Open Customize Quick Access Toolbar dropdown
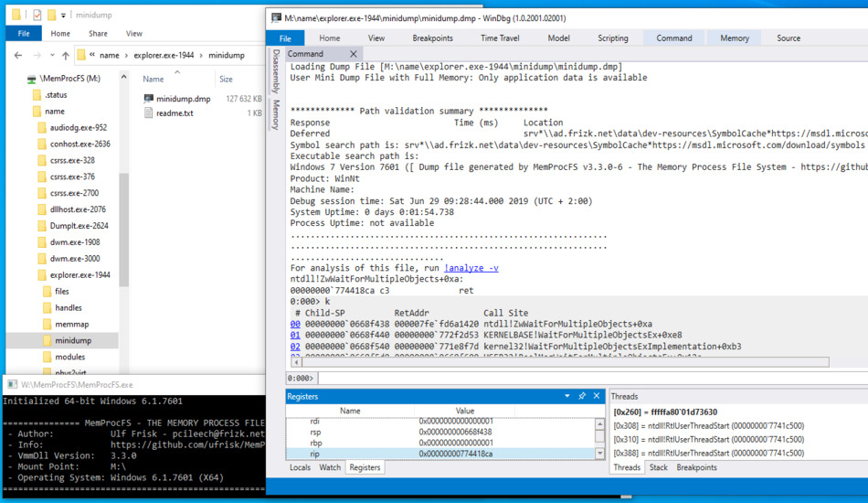 point(63,16)
